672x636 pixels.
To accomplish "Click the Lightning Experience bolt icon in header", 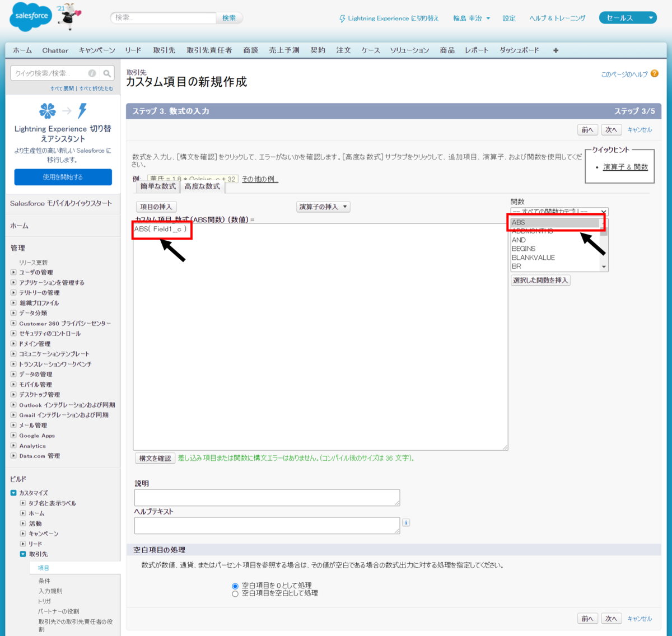I will click(342, 18).
